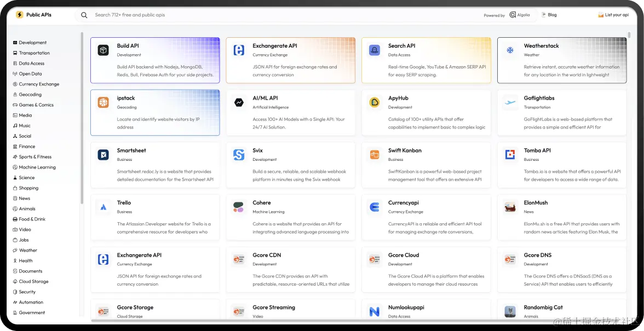Click the Build API cube icon

[103, 50]
